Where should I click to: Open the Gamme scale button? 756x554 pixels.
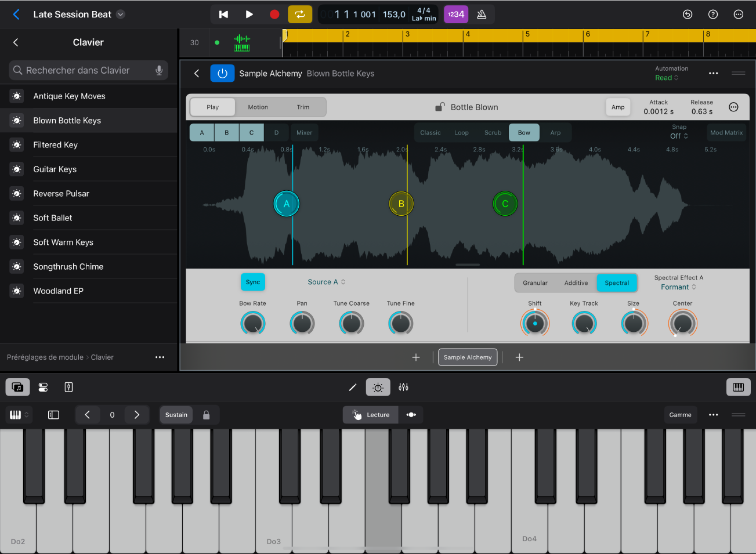click(x=680, y=415)
